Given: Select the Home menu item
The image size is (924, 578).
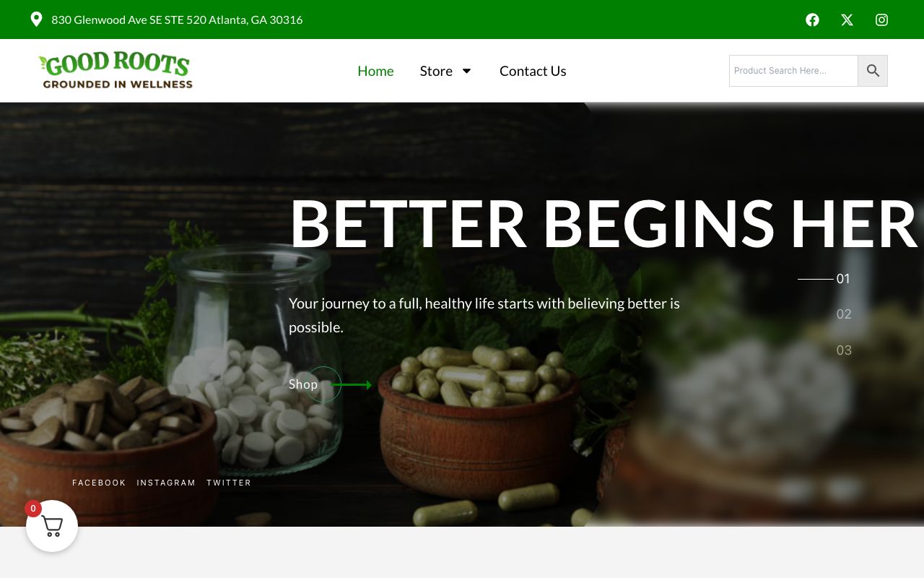Looking at the screenshot, I should pyautogui.click(x=375, y=71).
